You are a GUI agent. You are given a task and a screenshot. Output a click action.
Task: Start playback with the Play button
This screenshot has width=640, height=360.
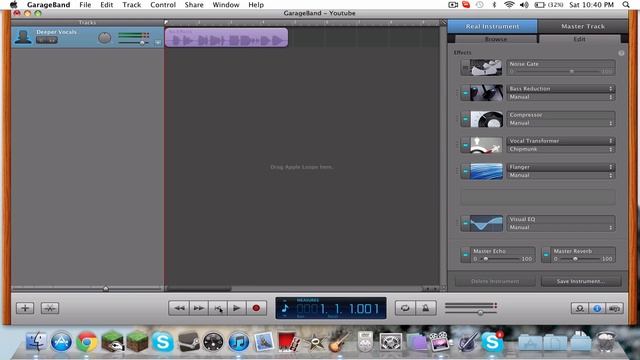tap(237, 308)
